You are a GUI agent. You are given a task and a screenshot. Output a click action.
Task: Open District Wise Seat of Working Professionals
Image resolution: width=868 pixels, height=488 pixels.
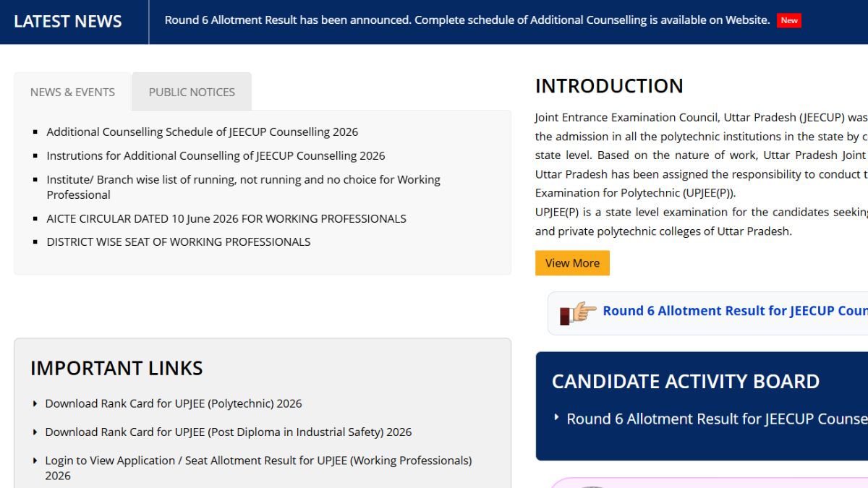coord(179,241)
